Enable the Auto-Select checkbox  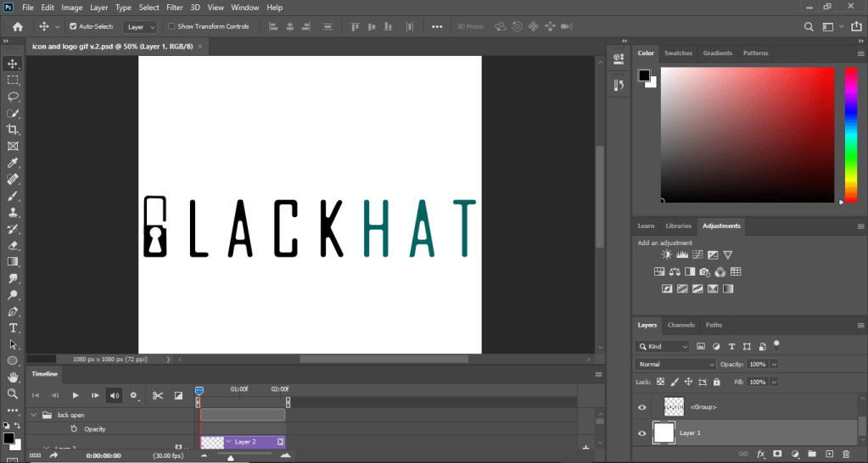coord(73,26)
